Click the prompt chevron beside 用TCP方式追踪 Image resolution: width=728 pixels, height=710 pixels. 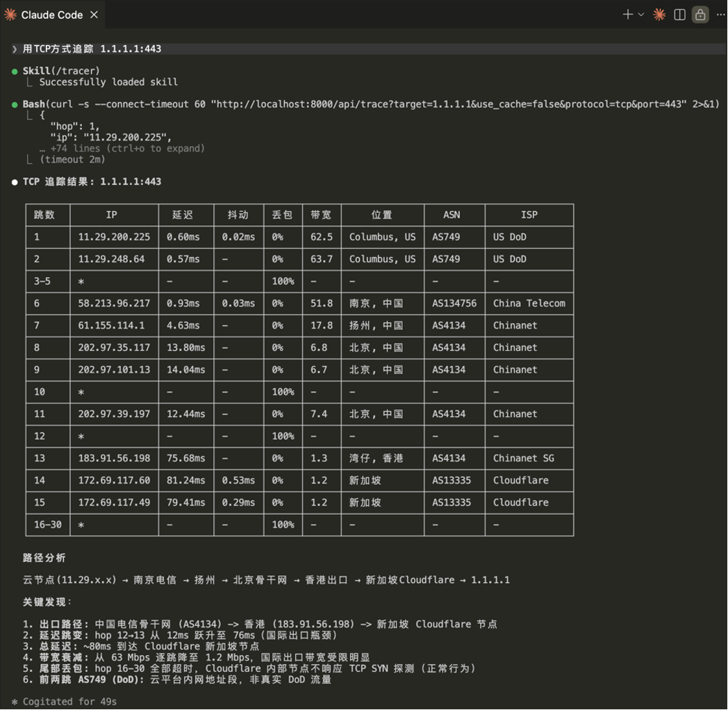coord(15,49)
